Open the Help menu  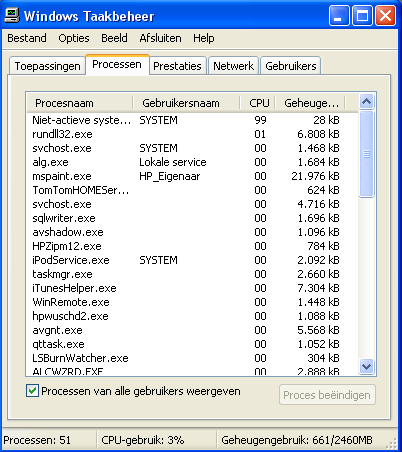click(x=204, y=38)
